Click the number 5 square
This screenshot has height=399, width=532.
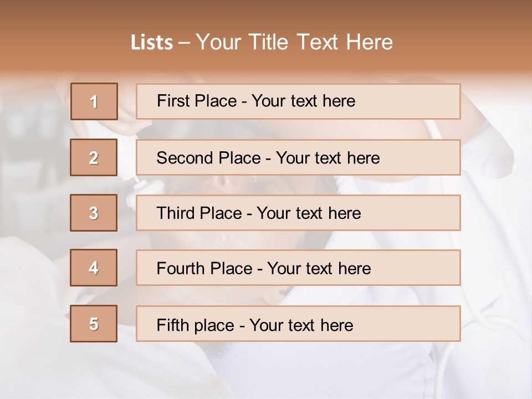point(94,324)
